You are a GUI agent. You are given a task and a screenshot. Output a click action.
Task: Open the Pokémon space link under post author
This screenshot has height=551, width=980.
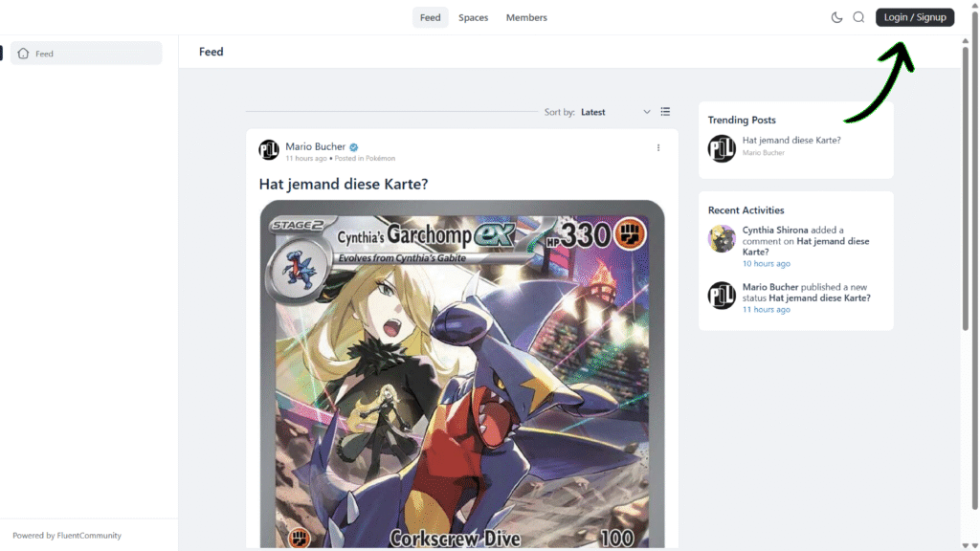click(x=380, y=159)
